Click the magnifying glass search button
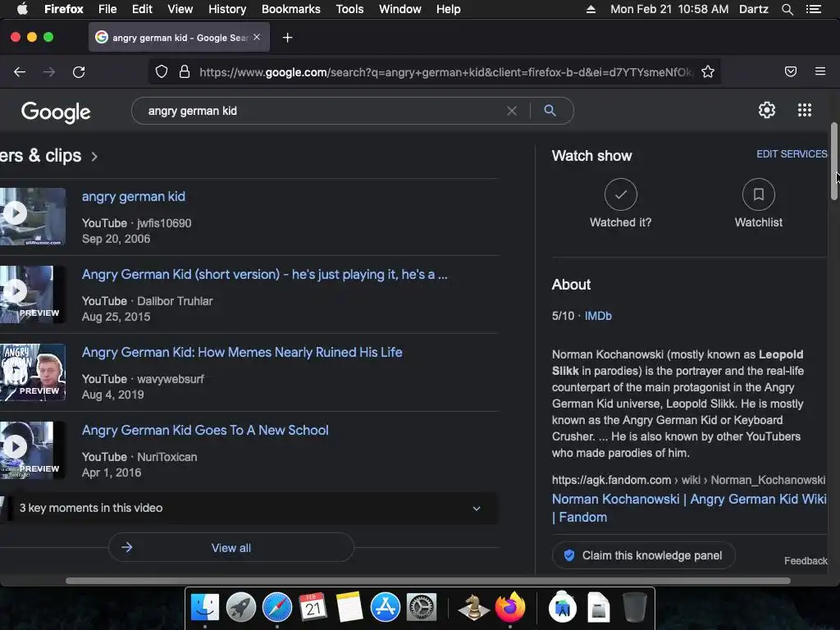Image resolution: width=840 pixels, height=630 pixels. 550,111
